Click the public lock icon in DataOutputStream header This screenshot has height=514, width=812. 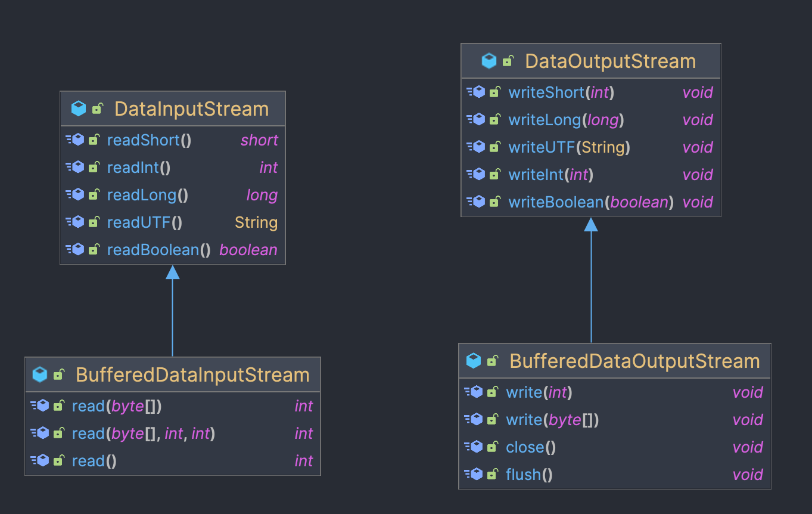tap(508, 61)
